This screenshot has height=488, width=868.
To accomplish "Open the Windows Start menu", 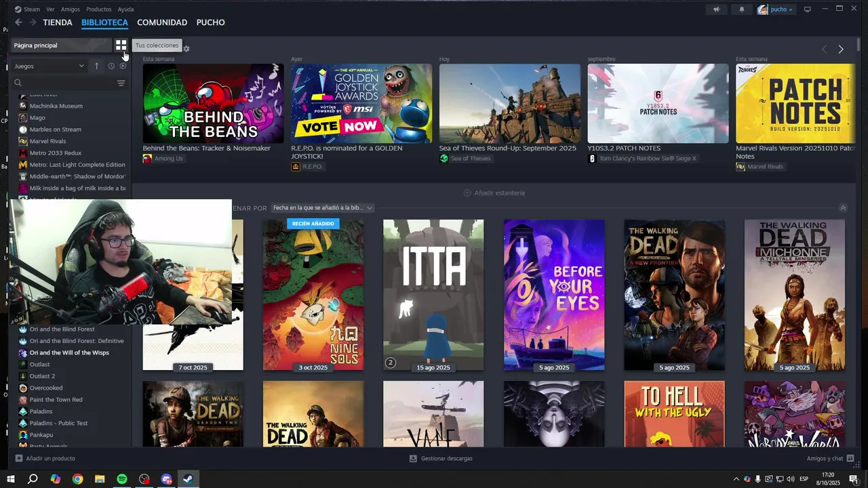I will pyautogui.click(x=11, y=479).
